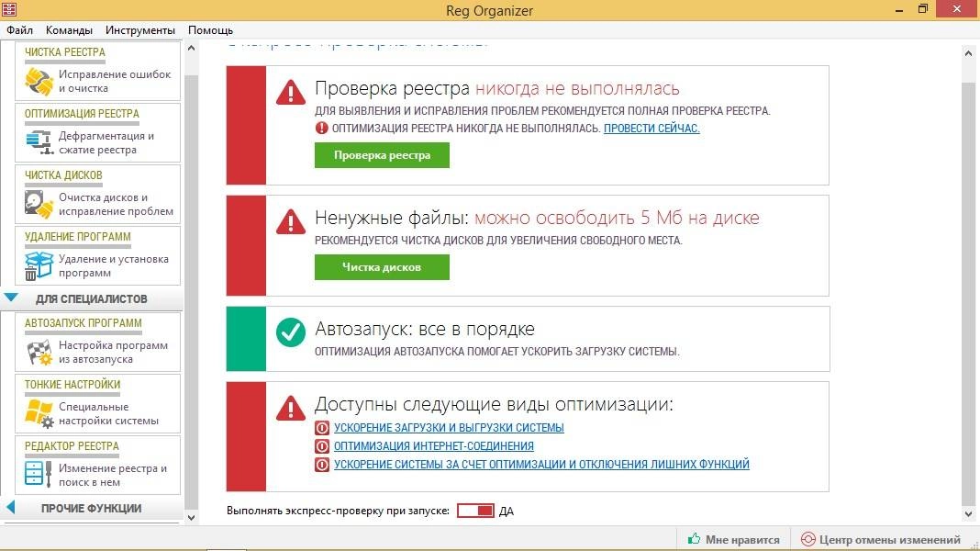Click the thumbs-up icon in status bar
Viewport: 980px width, 551px height.
click(694, 538)
